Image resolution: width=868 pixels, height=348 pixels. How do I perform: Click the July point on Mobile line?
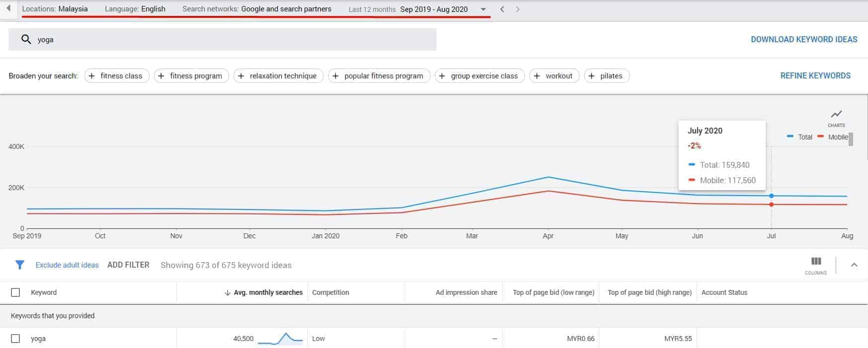click(771, 205)
